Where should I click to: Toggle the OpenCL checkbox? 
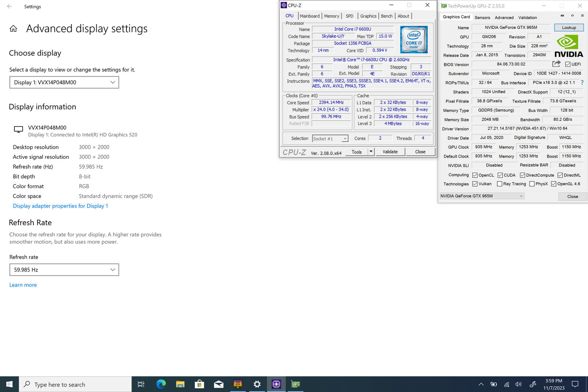(475, 175)
